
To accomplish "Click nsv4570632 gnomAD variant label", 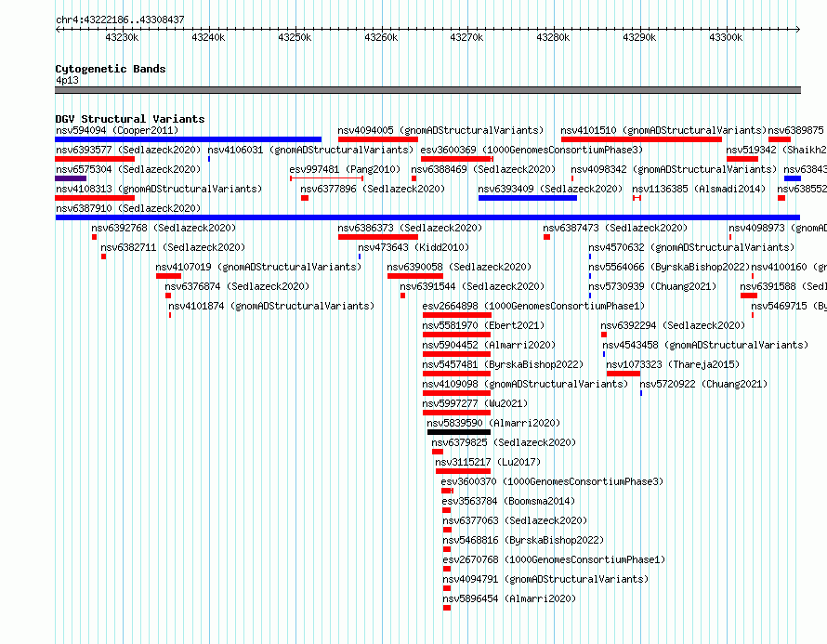I will (691, 247).
